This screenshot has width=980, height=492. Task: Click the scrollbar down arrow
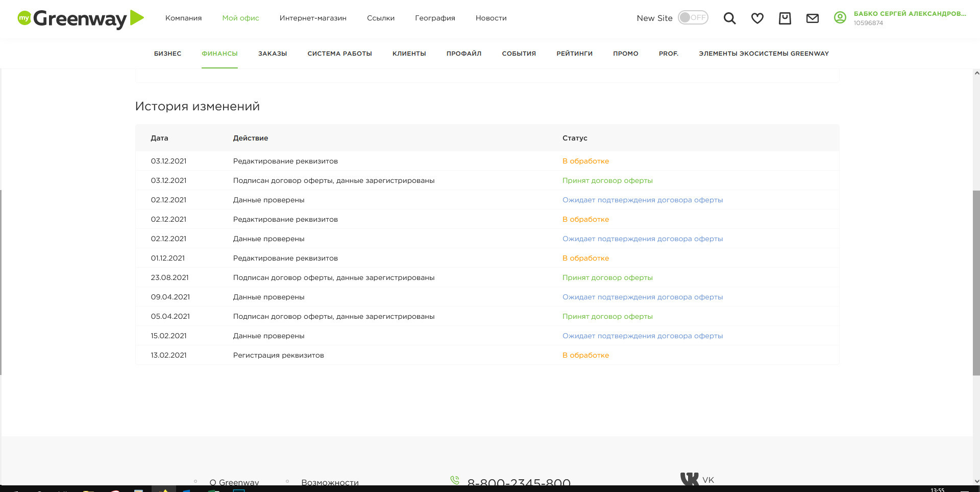[976, 481]
